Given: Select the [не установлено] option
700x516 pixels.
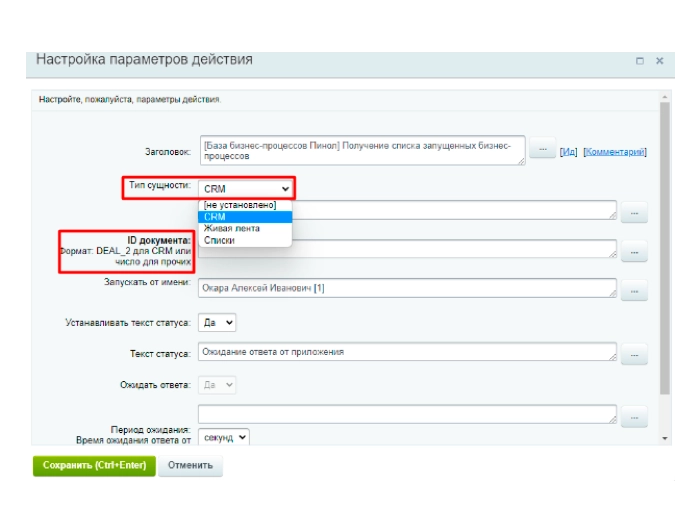Looking at the screenshot, I should tap(239, 205).
